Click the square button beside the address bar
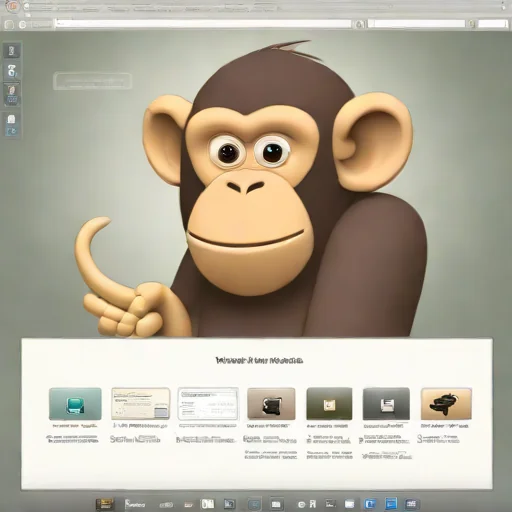512x512 pixels. pos(9,25)
